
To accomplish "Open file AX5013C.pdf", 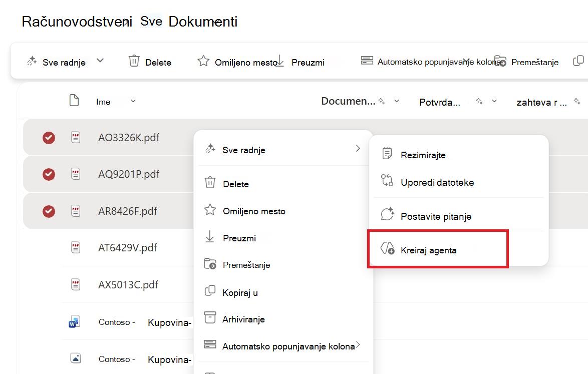I will click(128, 285).
